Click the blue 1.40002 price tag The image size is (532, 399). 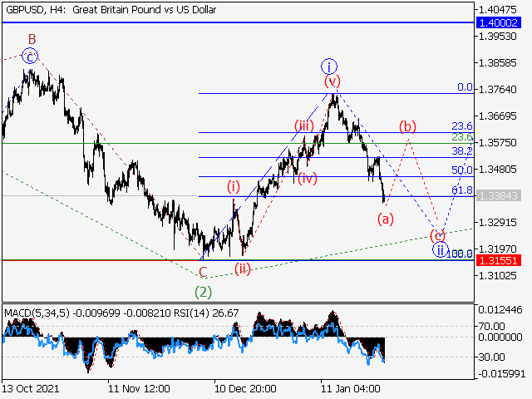(x=500, y=22)
